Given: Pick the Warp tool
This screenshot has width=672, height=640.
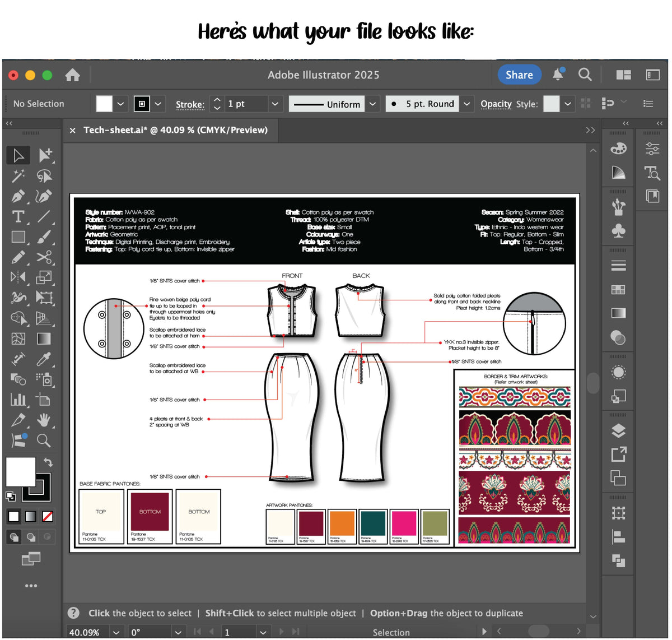Looking at the screenshot, I should pyautogui.click(x=18, y=298).
